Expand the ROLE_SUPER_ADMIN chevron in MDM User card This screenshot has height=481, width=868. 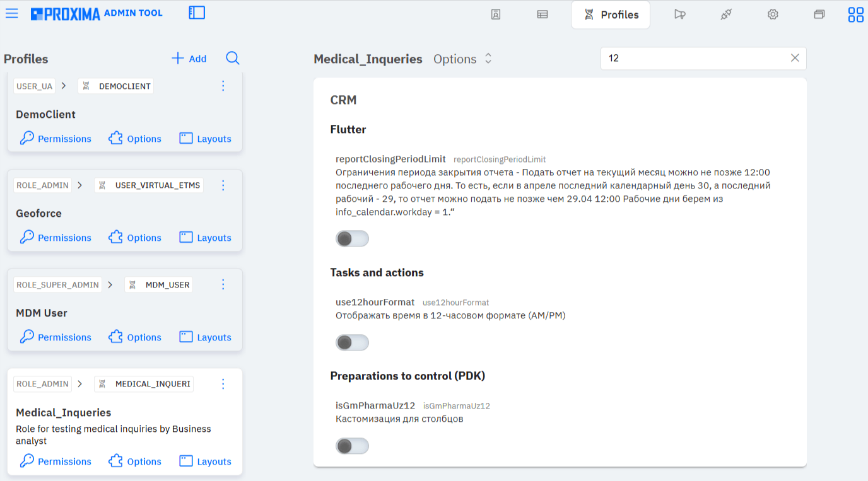[x=110, y=285]
